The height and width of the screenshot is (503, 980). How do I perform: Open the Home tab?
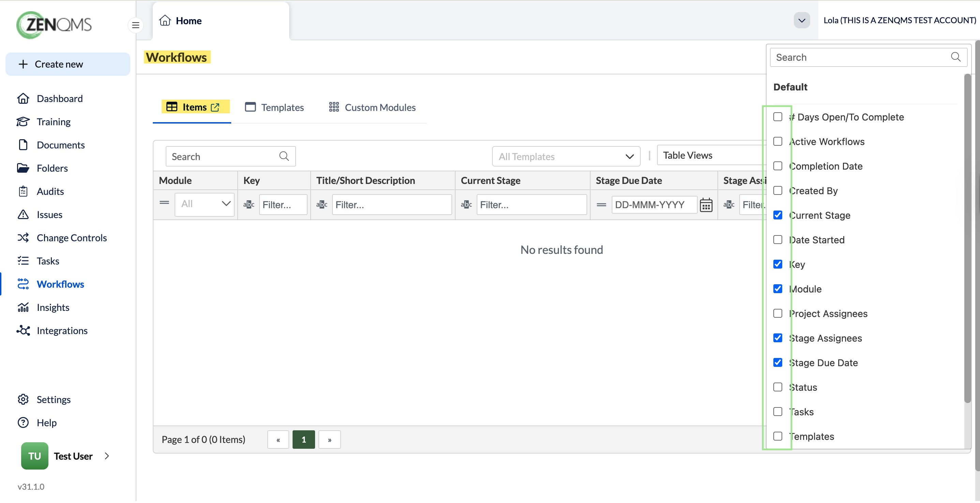[x=221, y=21]
